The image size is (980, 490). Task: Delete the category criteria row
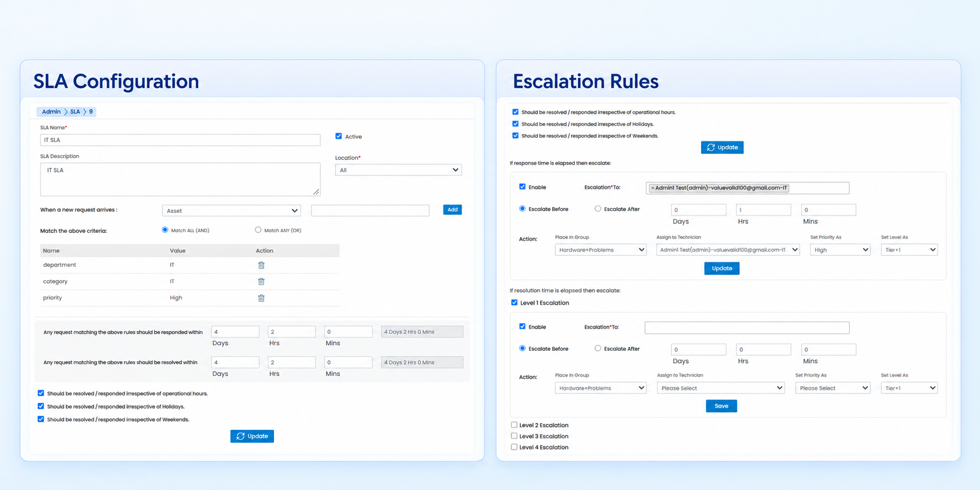261,282
